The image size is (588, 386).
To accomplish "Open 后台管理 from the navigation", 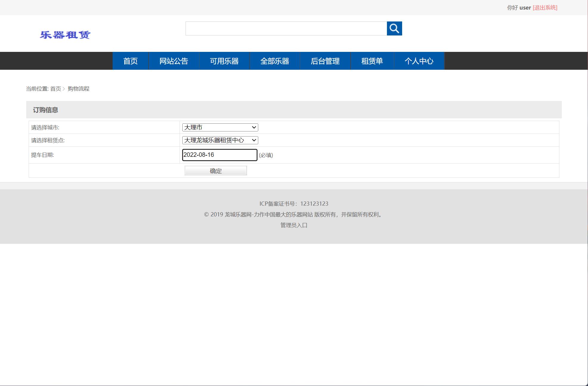I will point(325,61).
